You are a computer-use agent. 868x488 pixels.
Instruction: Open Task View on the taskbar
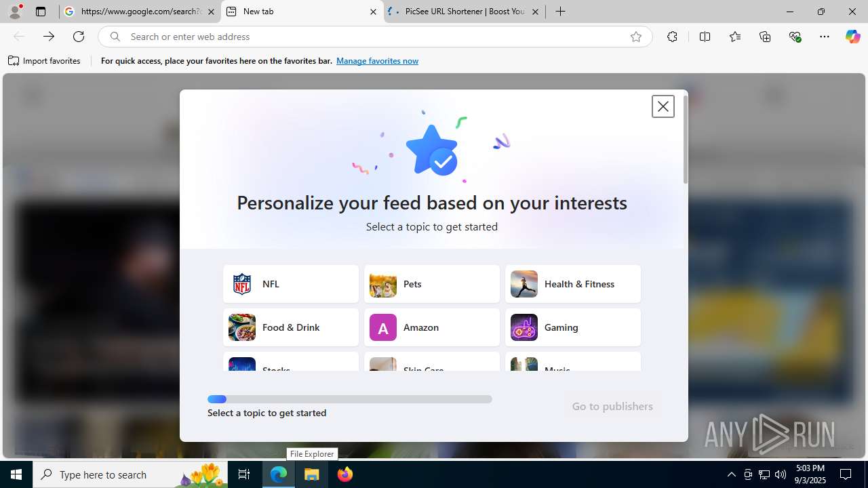coord(244,474)
